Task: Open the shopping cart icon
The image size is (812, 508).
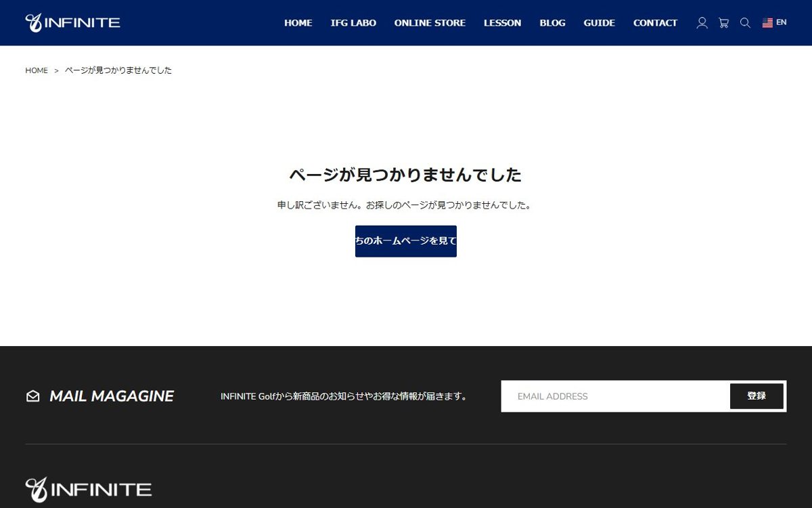Action: tap(723, 23)
